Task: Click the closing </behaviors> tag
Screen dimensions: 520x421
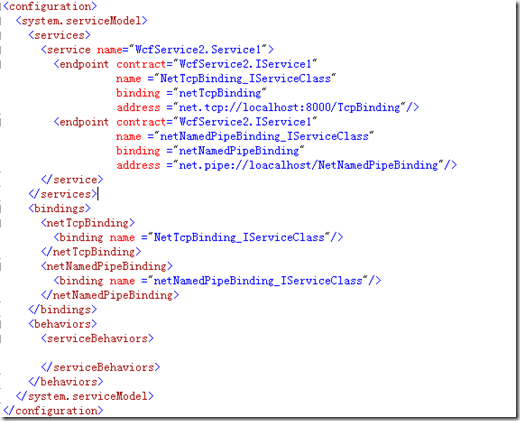Action: pos(66,382)
